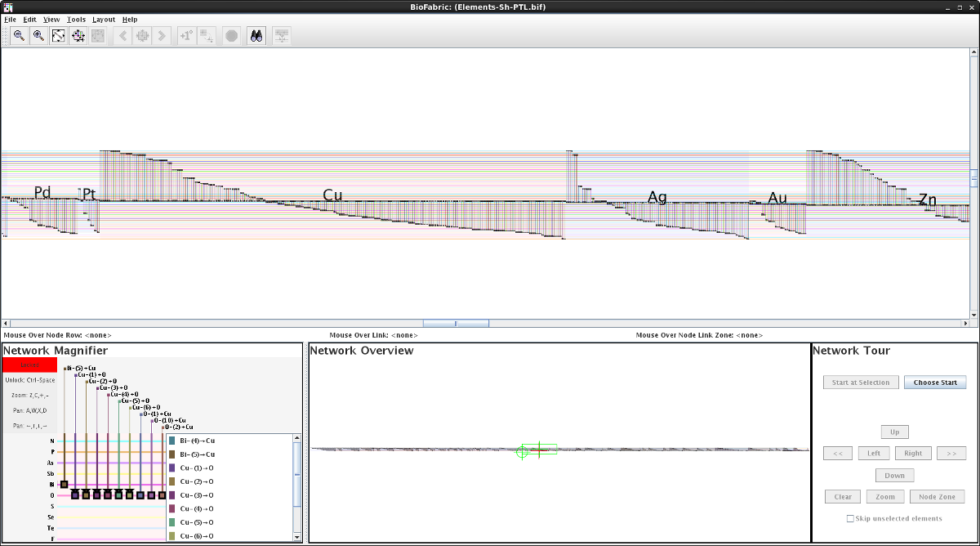The width and height of the screenshot is (980, 546).
Task: Open the Help menu
Action: (x=130, y=19)
